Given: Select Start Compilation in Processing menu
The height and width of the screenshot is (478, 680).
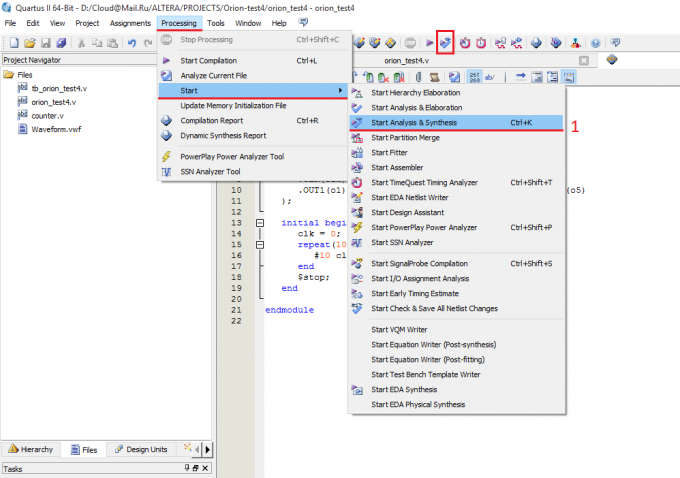Looking at the screenshot, I should click(x=254, y=61).
